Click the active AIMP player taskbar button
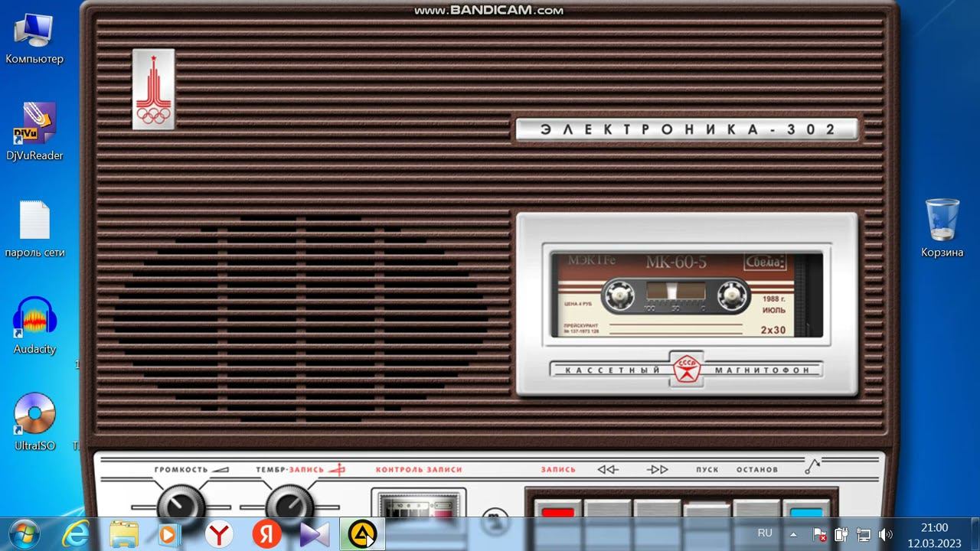Screen dimensions: 980x551 click(x=362, y=534)
